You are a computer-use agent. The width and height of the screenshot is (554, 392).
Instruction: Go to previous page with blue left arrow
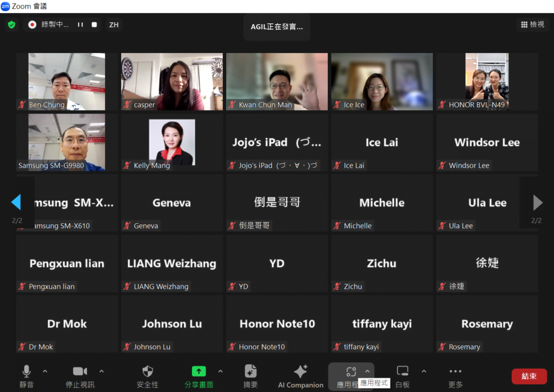[16, 202]
